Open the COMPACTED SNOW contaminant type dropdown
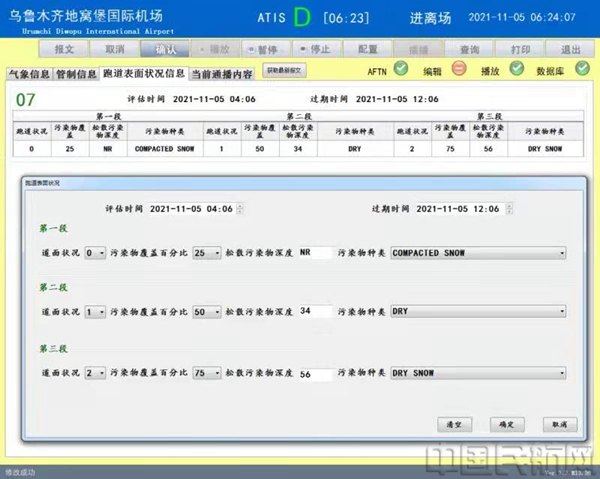The image size is (600, 479). pyautogui.click(x=478, y=253)
